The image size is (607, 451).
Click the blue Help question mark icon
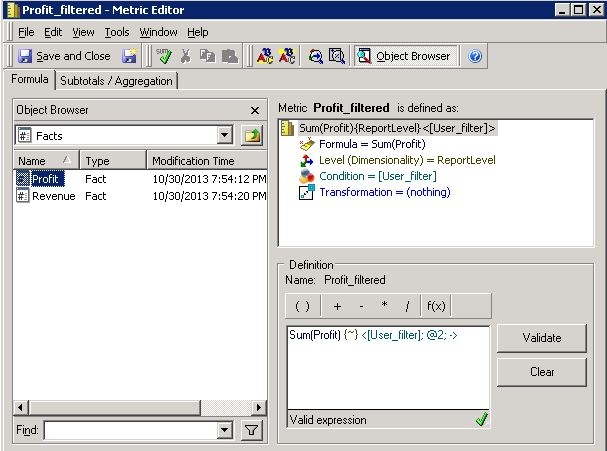475,57
